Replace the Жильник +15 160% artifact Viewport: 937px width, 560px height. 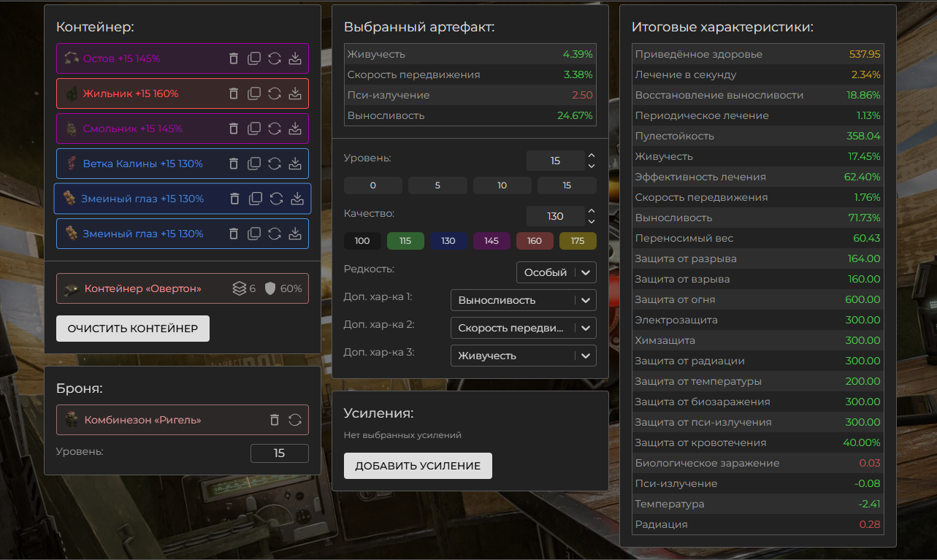coord(275,93)
